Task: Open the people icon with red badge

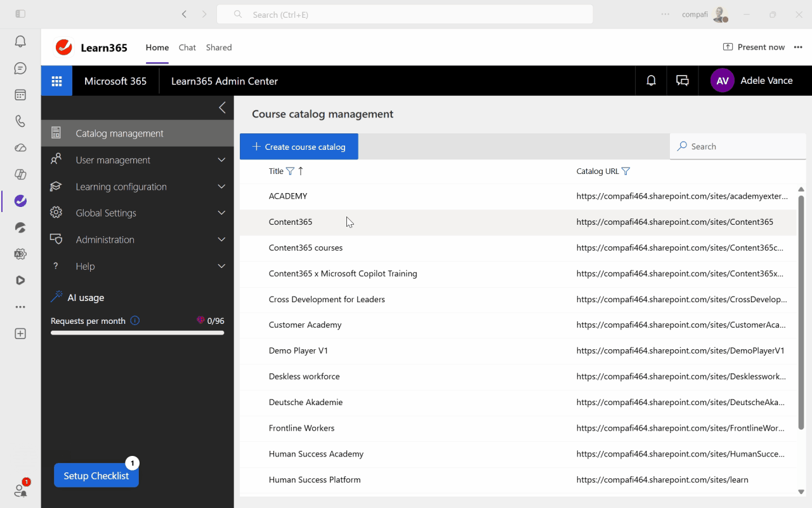Action: tap(20, 490)
